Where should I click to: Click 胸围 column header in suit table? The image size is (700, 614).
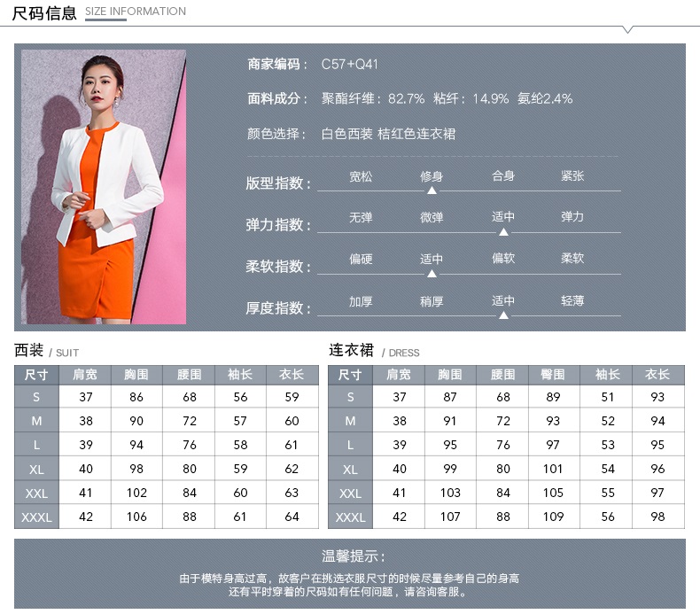pyautogui.click(x=136, y=374)
